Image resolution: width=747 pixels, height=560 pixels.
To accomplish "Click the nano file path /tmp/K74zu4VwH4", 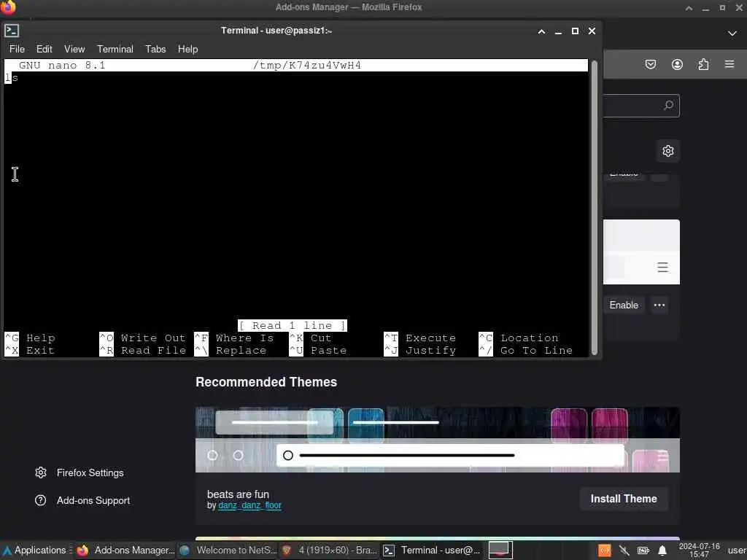I will (x=307, y=65).
